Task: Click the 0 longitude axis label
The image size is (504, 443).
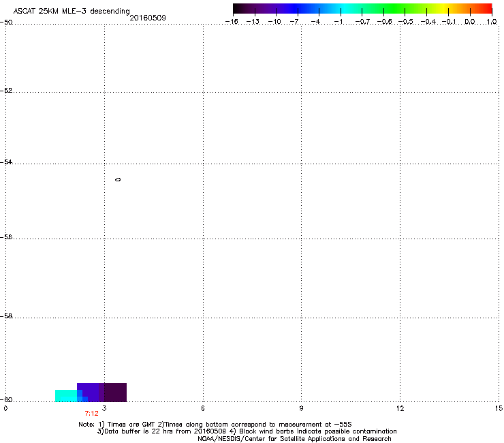Action: tap(5, 408)
